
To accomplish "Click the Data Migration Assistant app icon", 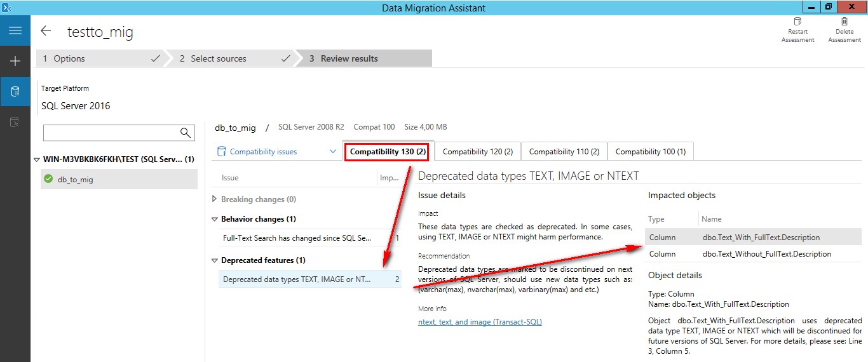I will (x=6, y=7).
